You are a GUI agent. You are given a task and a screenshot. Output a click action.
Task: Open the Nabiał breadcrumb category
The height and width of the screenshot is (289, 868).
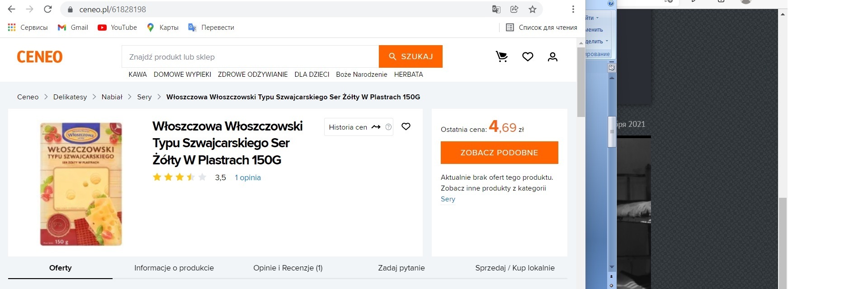112,97
